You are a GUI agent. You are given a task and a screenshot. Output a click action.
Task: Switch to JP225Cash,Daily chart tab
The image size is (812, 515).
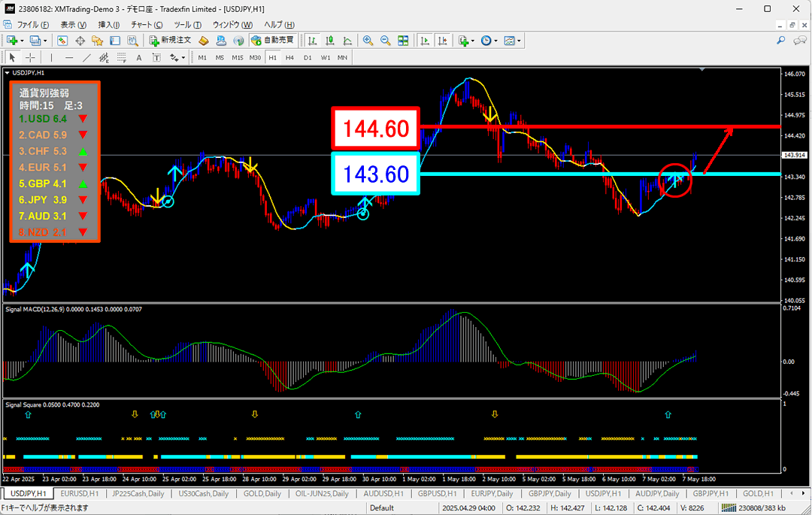pos(138,493)
